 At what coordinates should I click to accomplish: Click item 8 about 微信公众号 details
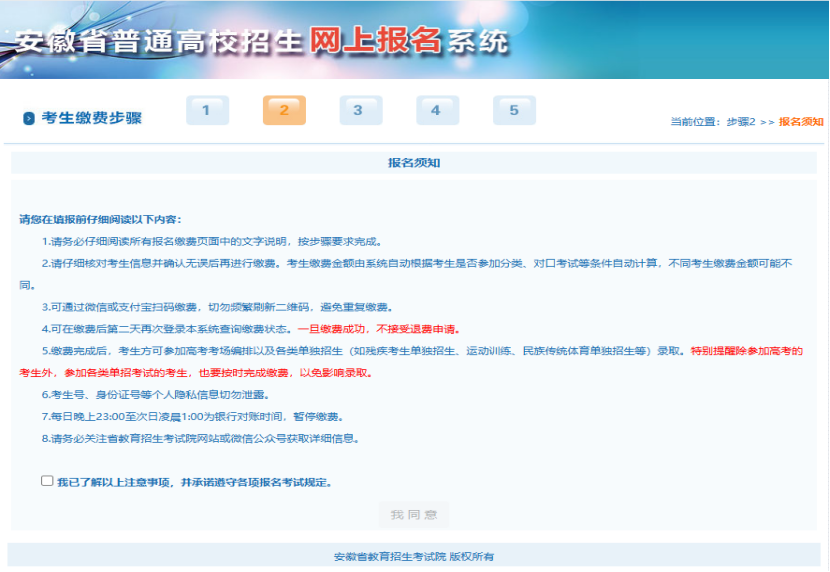tap(200, 438)
